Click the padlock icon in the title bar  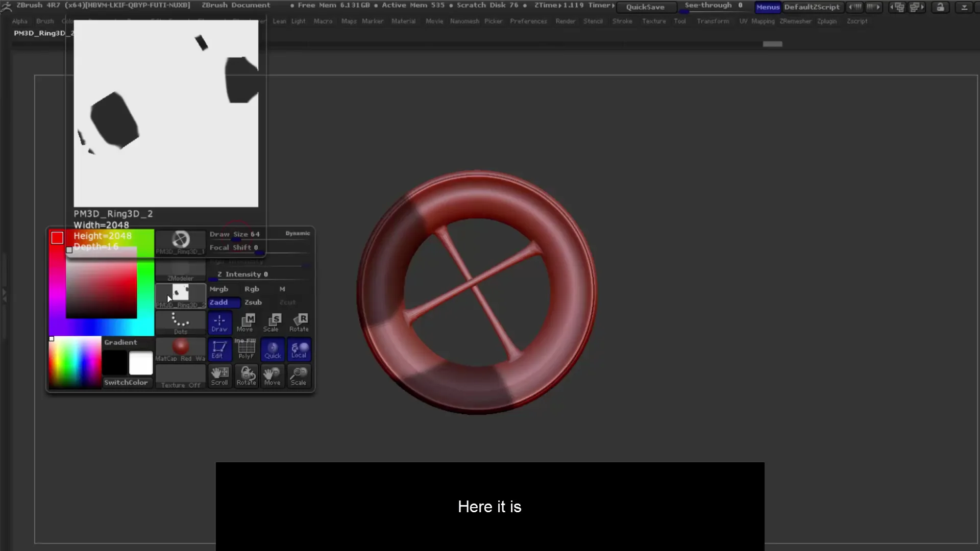(940, 7)
